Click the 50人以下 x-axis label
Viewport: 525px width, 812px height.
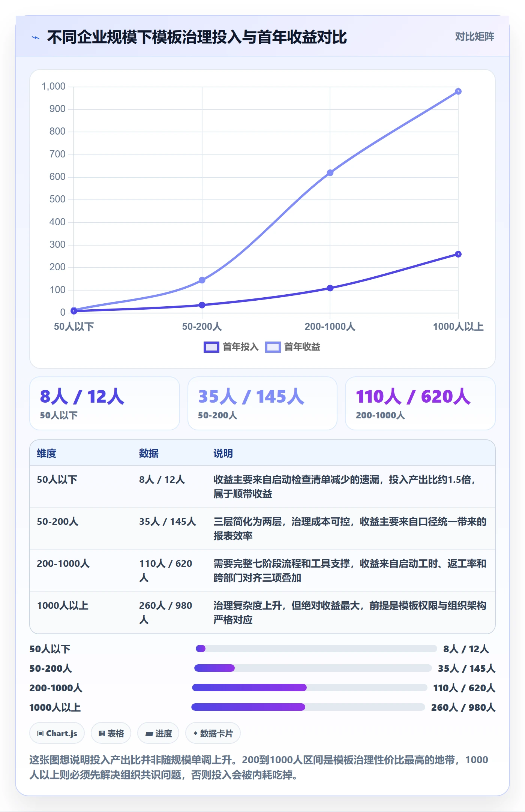[x=74, y=327]
